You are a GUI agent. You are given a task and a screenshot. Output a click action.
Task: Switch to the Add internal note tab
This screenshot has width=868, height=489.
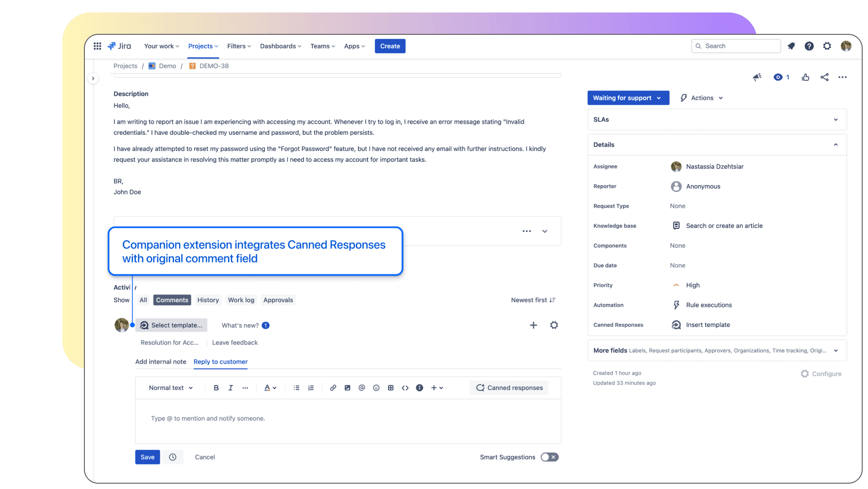pos(161,361)
